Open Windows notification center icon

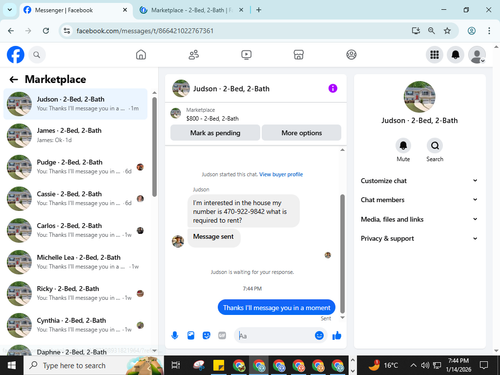coord(484,365)
